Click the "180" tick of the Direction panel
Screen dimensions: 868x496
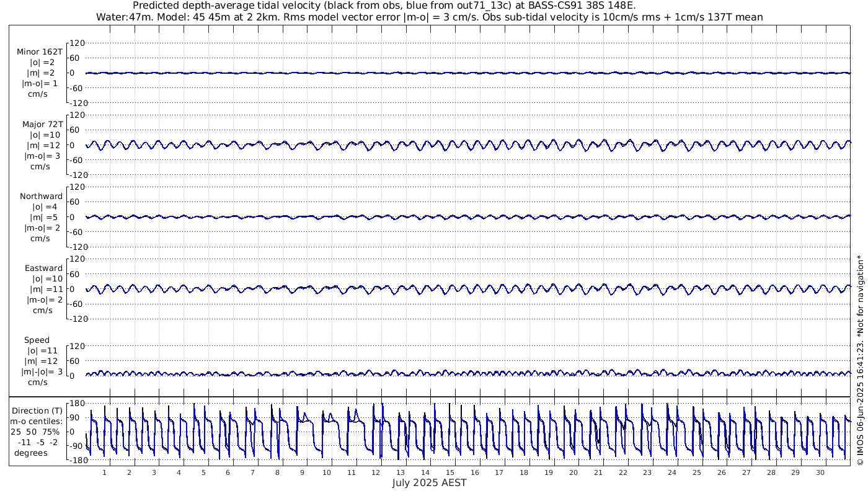coord(77,404)
